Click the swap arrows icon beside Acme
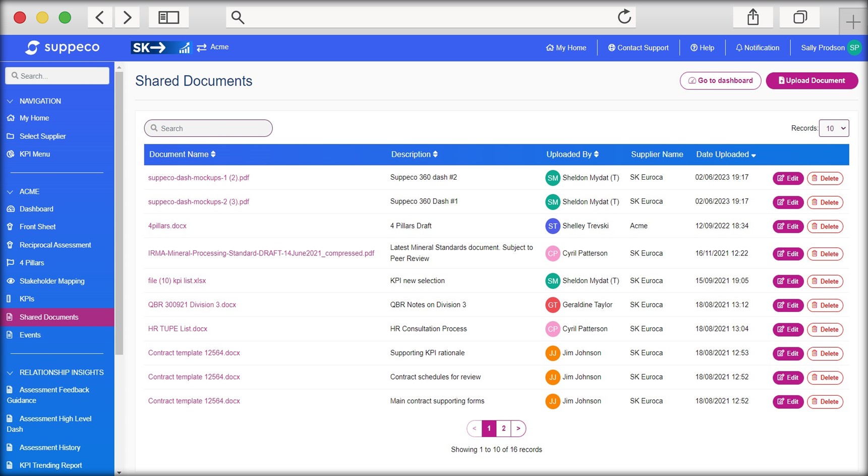 tap(202, 47)
